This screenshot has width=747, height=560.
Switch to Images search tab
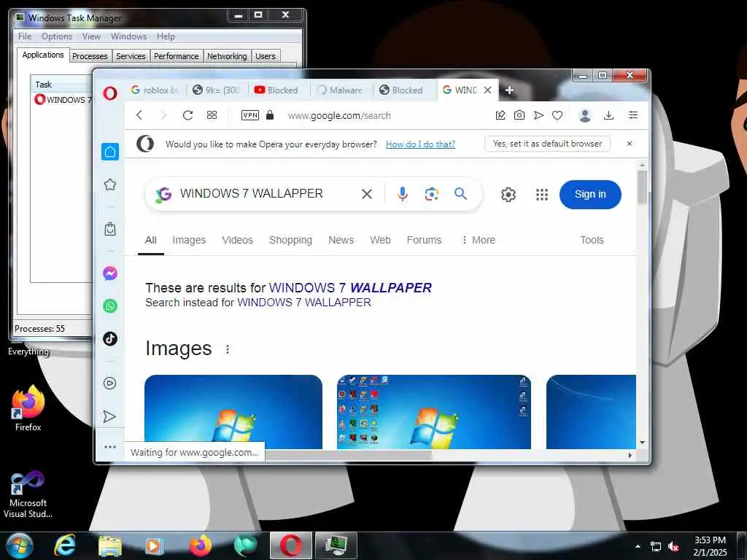189,240
